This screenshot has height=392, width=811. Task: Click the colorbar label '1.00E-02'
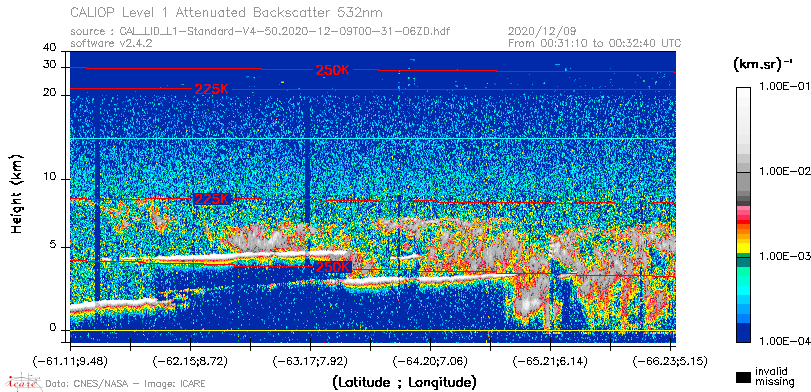785,171
